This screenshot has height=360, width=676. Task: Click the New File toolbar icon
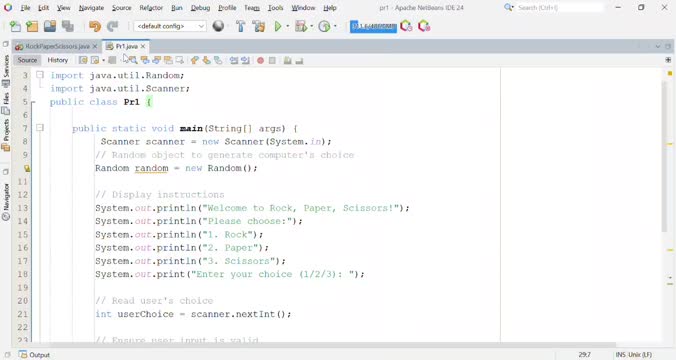pyautogui.click(x=15, y=26)
